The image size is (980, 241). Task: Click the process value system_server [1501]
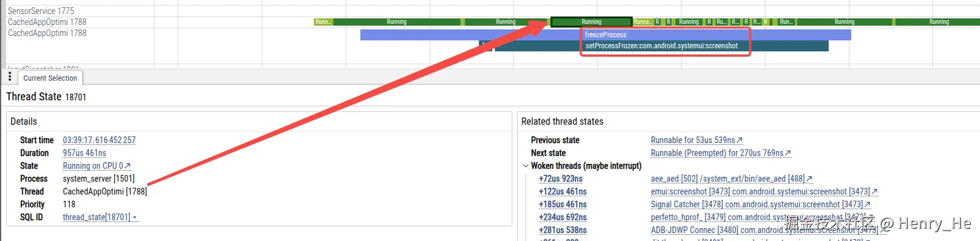click(99, 179)
